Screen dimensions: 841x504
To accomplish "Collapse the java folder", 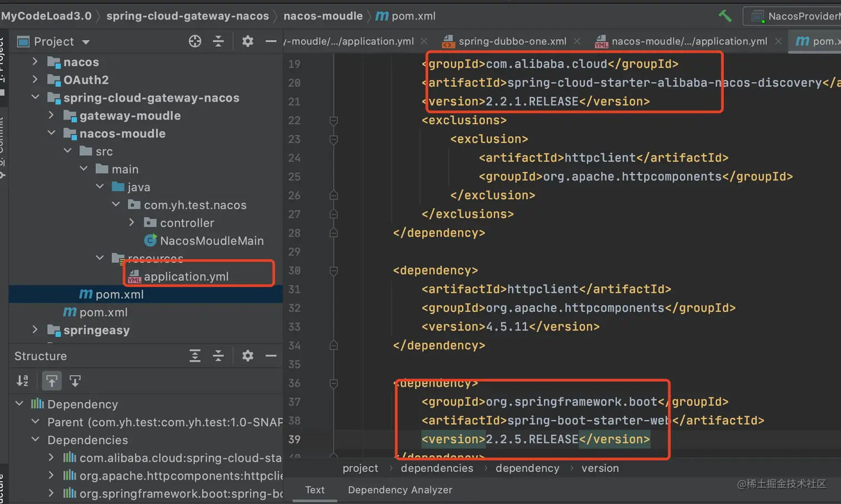I will [100, 186].
